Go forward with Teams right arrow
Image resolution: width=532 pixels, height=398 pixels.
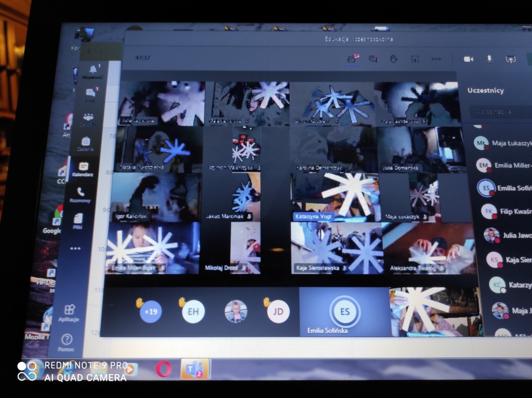pos(101,51)
